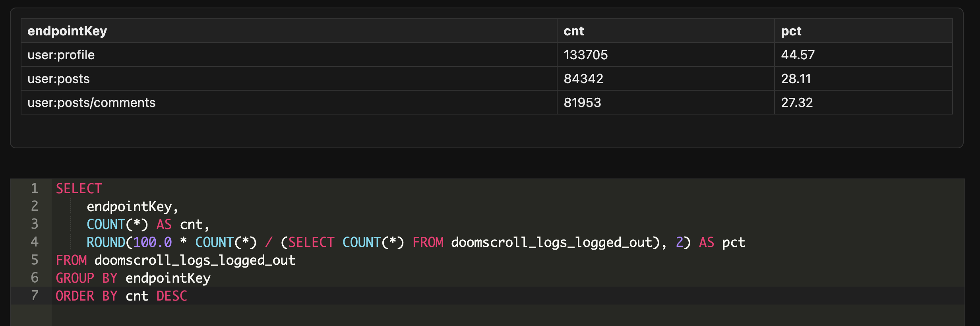Click the pct alias on line 4
The image size is (980, 326).
pyautogui.click(x=734, y=242)
